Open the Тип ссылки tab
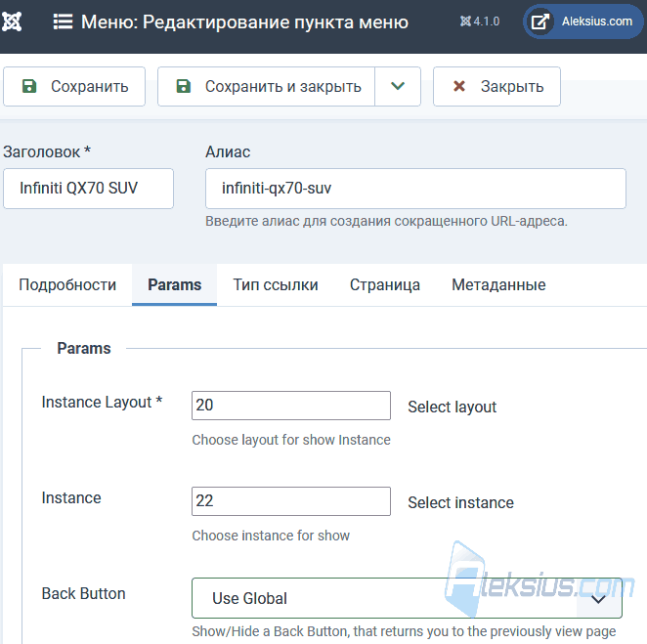 (x=276, y=285)
